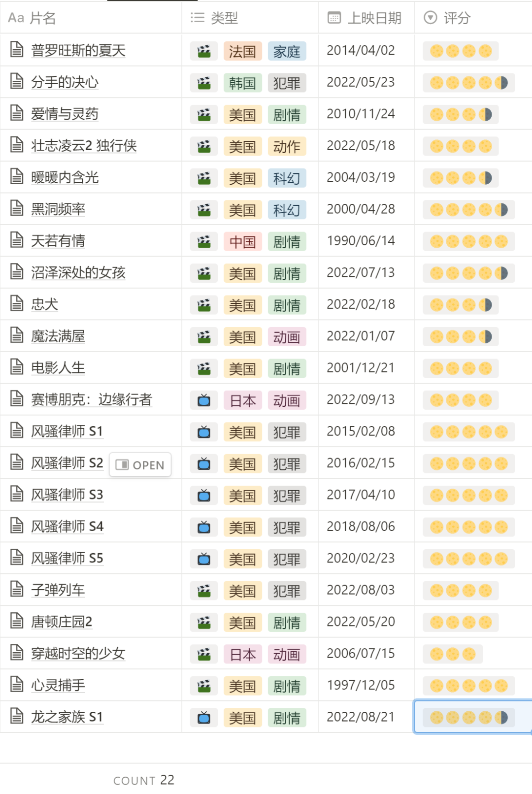
Task: Click the TV icon in 风骚律师 S1 row
Action: 204,432
